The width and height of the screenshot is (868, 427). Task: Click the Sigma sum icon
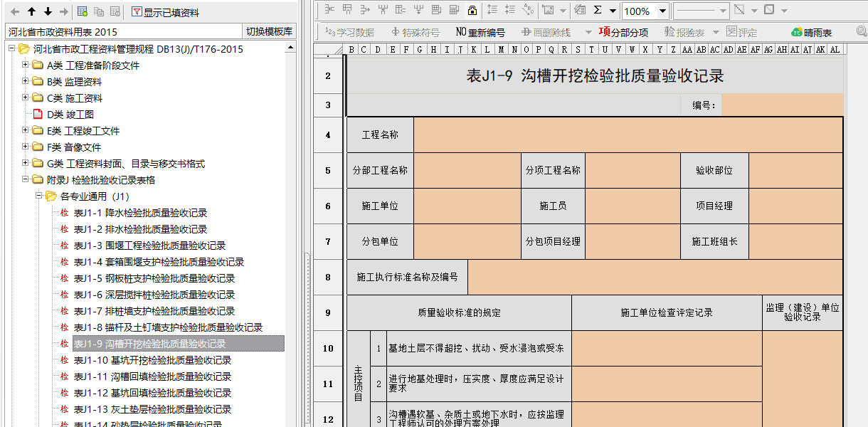[598, 11]
